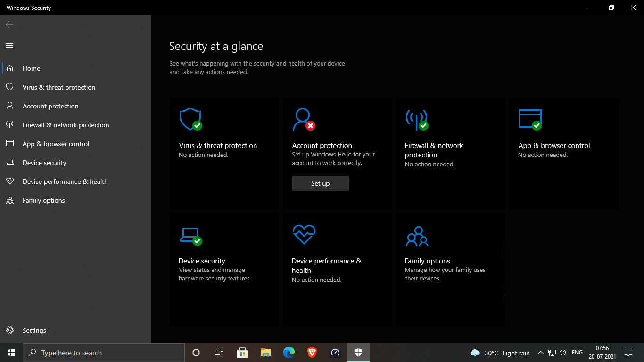644x362 pixels.
Task: Select Firewall & network protection sidebar entry
Action: 75,125
